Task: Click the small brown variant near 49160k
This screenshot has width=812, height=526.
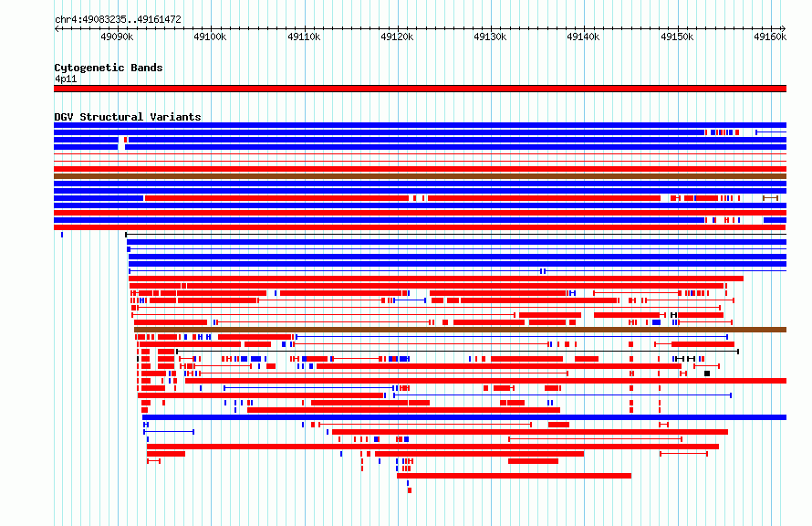Action: [x=771, y=198]
